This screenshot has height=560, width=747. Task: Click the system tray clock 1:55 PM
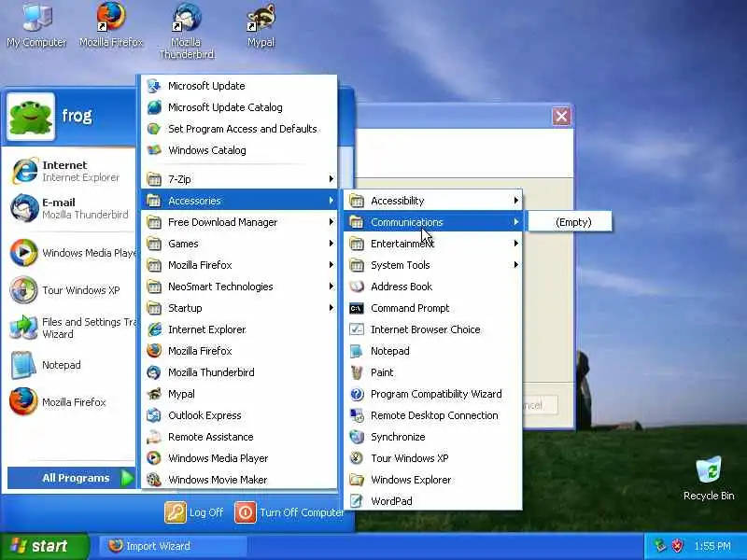pyautogui.click(x=712, y=546)
